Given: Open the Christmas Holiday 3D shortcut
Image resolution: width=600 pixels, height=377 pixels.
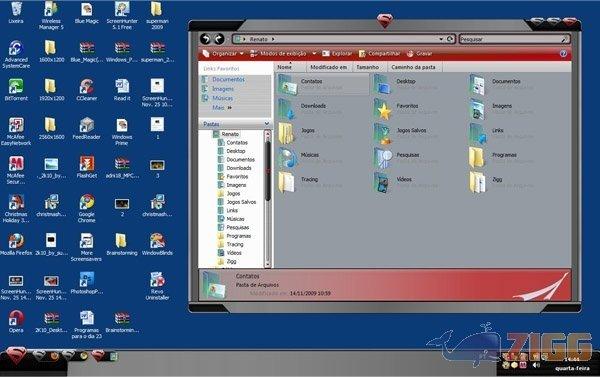Looking at the screenshot, I should pyautogui.click(x=16, y=209).
